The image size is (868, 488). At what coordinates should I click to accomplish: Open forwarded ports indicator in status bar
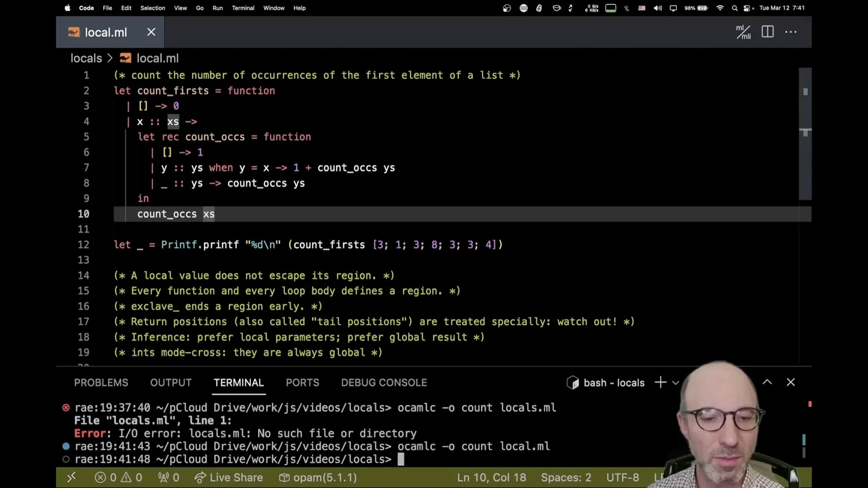pyautogui.click(x=168, y=478)
